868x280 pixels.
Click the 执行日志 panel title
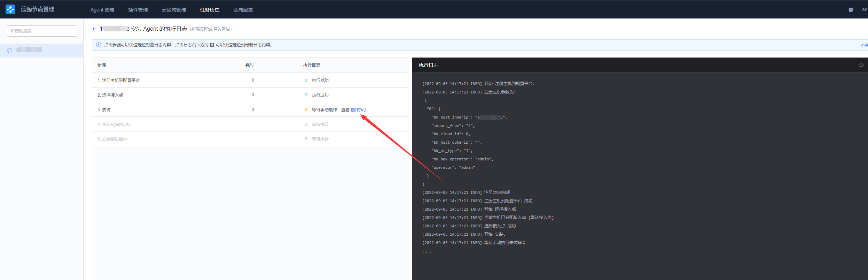coord(428,65)
